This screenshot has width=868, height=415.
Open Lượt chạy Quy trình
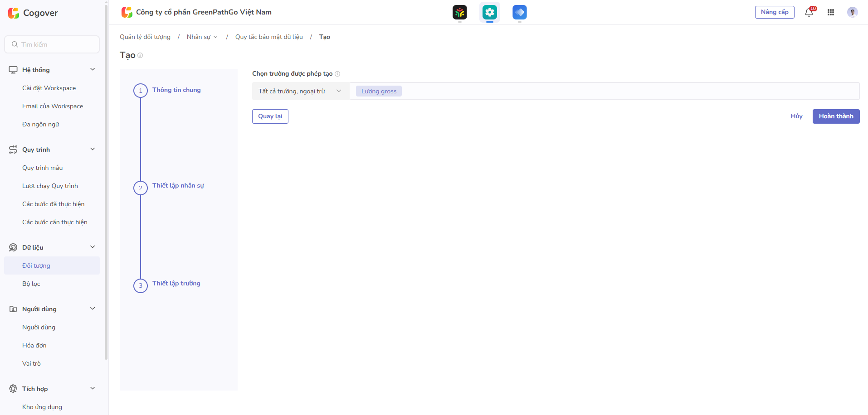pyautogui.click(x=50, y=186)
